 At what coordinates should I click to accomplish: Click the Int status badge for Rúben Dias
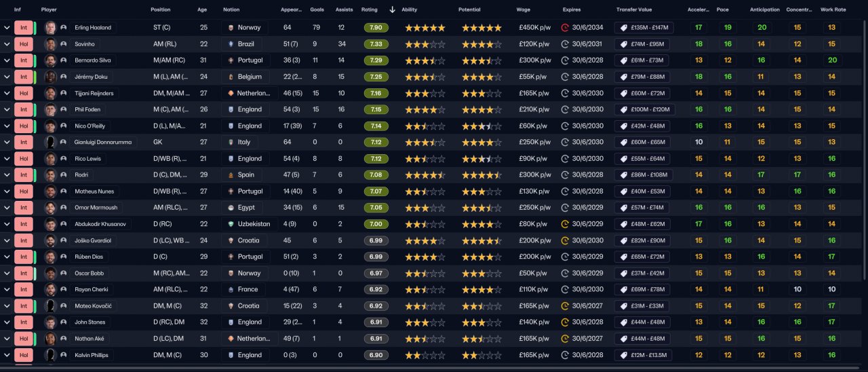coord(23,257)
